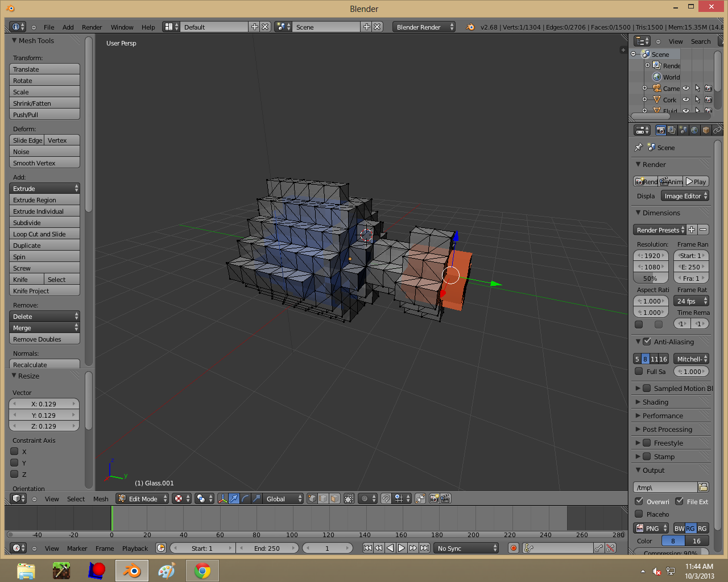
Task: Open the Merge dropdown menu
Action: click(x=44, y=327)
